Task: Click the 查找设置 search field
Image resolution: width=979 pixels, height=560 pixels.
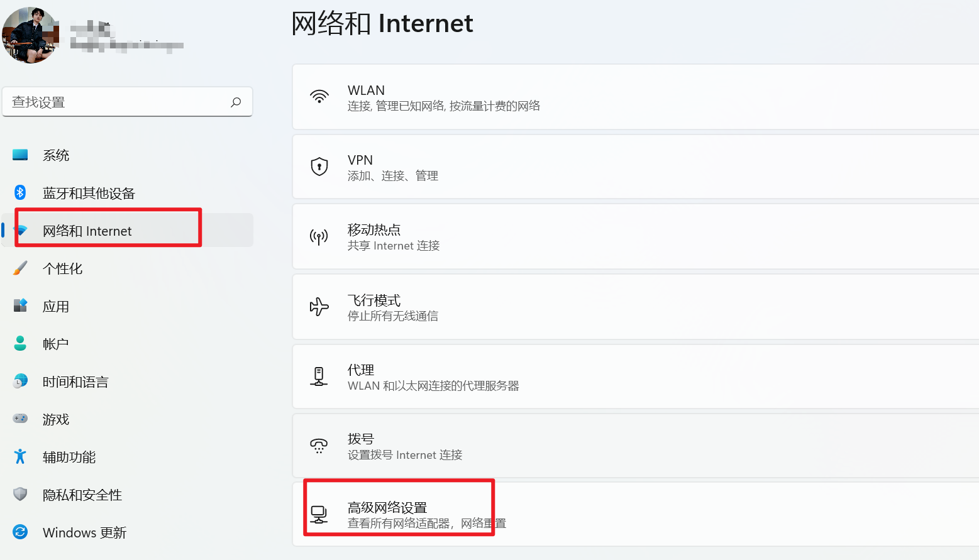Action: pyautogui.click(x=128, y=102)
